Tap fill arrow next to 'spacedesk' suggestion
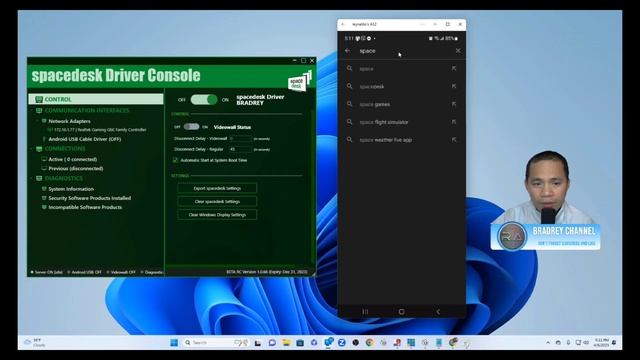 coord(454,86)
